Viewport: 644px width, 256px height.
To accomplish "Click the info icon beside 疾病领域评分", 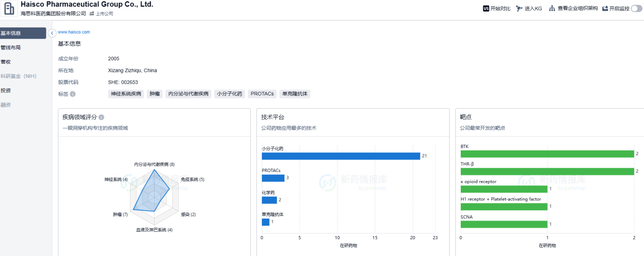I will (102, 117).
